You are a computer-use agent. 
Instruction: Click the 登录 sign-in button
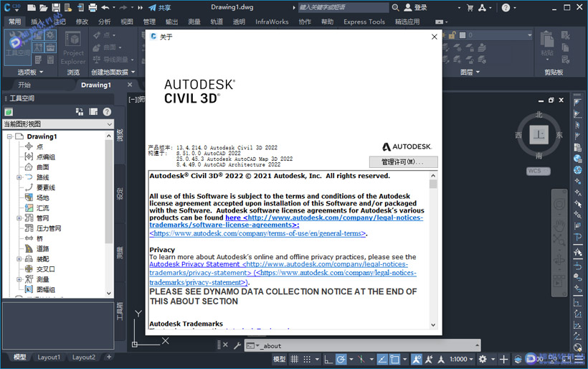click(416, 7)
